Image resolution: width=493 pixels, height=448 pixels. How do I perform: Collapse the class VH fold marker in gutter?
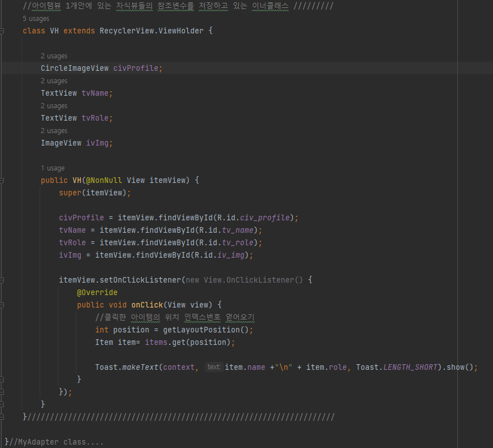(2, 31)
